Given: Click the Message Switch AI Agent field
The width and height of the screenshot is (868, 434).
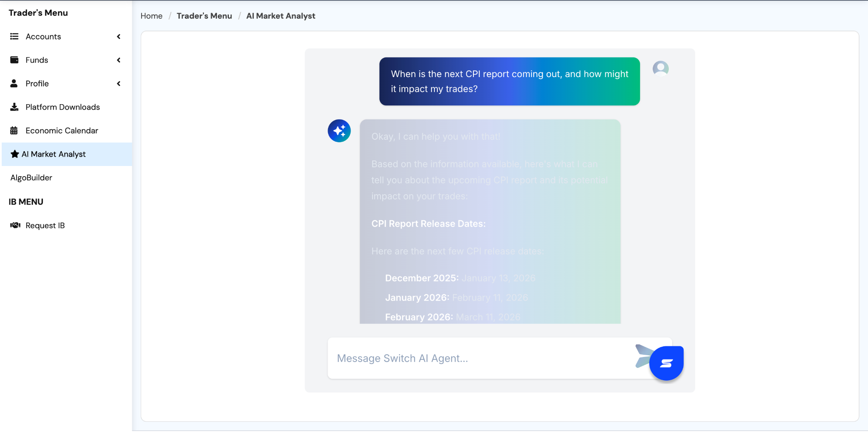Looking at the screenshot, I should (x=466, y=358).
